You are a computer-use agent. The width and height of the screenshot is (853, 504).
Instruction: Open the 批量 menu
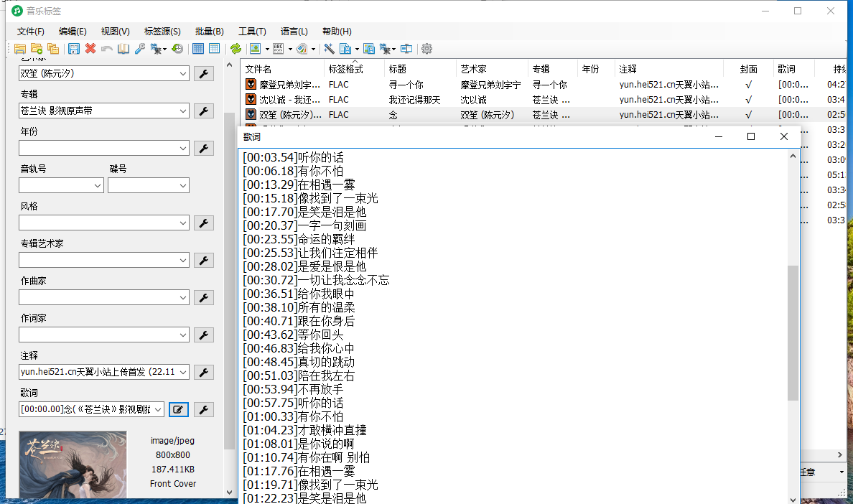(209, 32)
